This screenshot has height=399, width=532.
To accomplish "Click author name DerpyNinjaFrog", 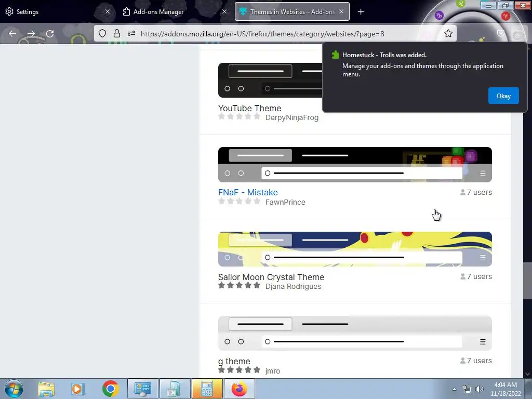I will click(292, 118).
